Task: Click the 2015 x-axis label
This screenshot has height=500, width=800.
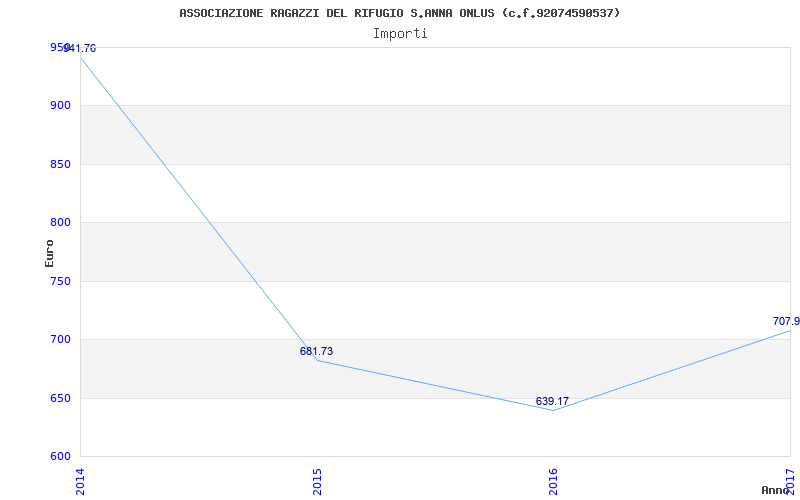Action: [x=317, y=482]
